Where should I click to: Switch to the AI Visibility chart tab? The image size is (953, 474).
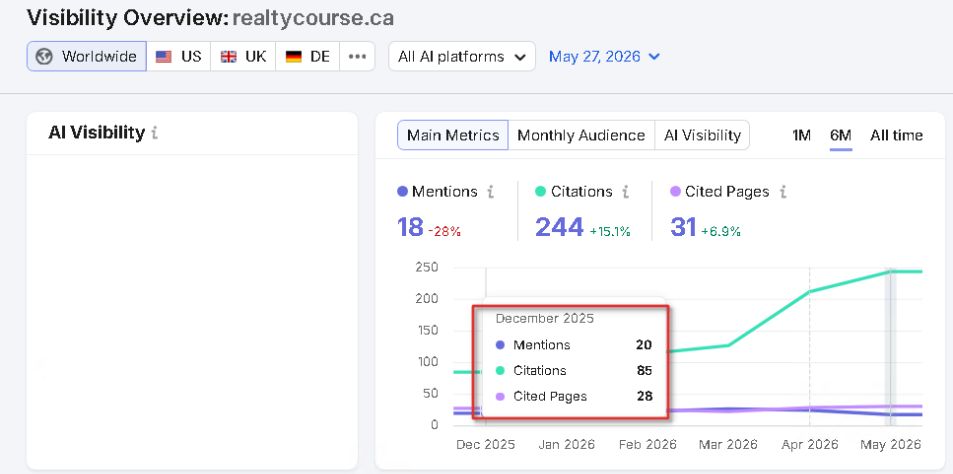pyautogui.click(x=702, y=135)
